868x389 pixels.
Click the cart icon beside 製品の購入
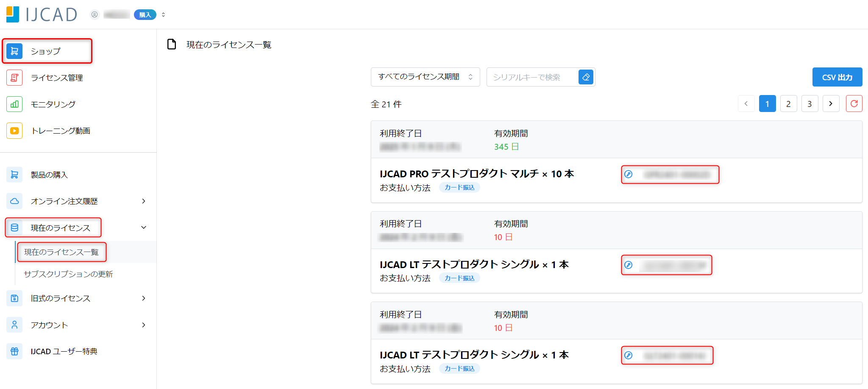pos(14,175)
